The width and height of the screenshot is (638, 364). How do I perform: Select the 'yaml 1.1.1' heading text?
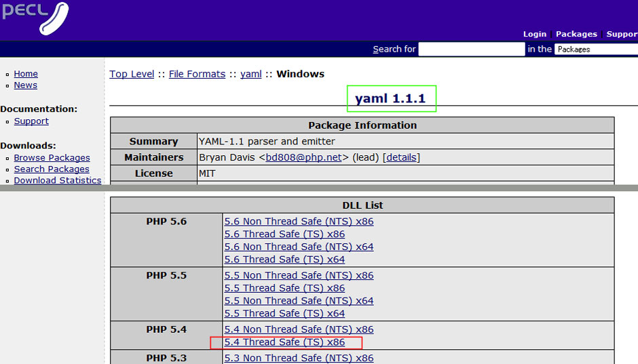tap(390, 98)
